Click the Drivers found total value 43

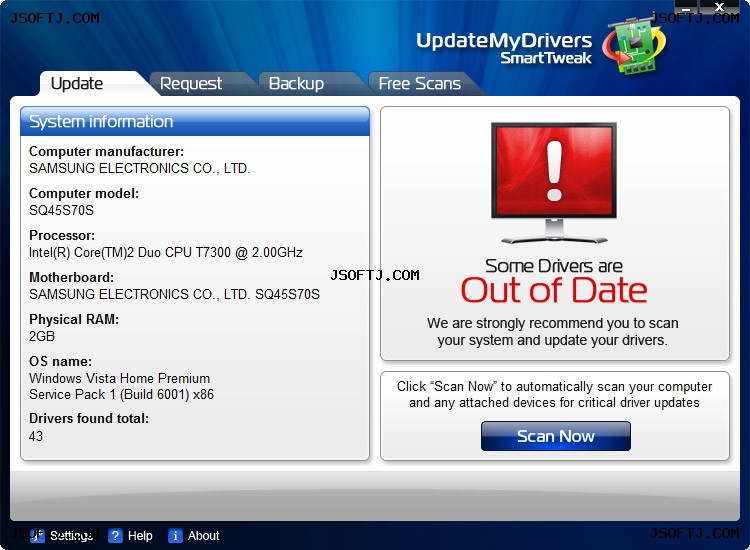click(36, 436)
